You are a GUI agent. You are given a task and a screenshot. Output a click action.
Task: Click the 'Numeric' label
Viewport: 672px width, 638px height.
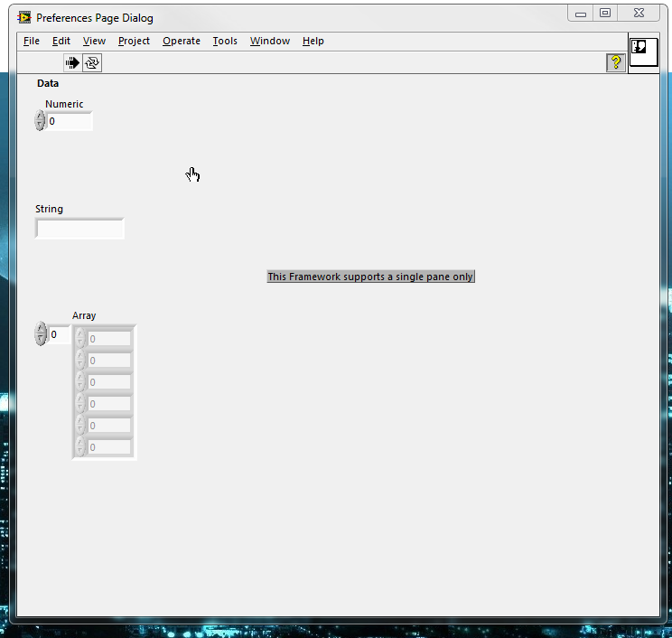click(x=64, y=104)
